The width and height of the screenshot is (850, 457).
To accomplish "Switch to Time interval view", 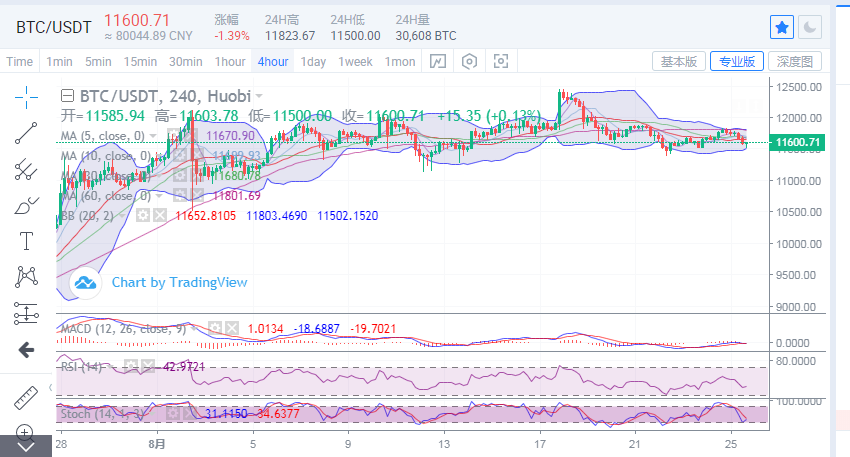I will [x=20, y=61].
